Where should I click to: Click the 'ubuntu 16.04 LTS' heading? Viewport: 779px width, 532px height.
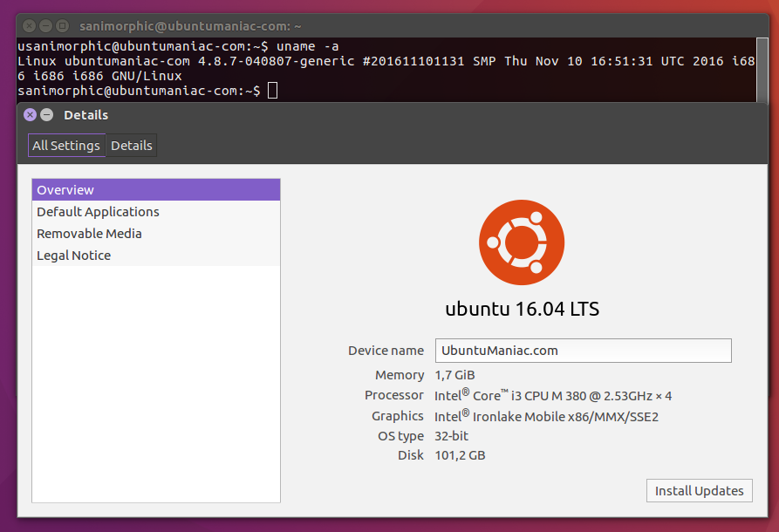pyautogui.click(x=523, y=309)
